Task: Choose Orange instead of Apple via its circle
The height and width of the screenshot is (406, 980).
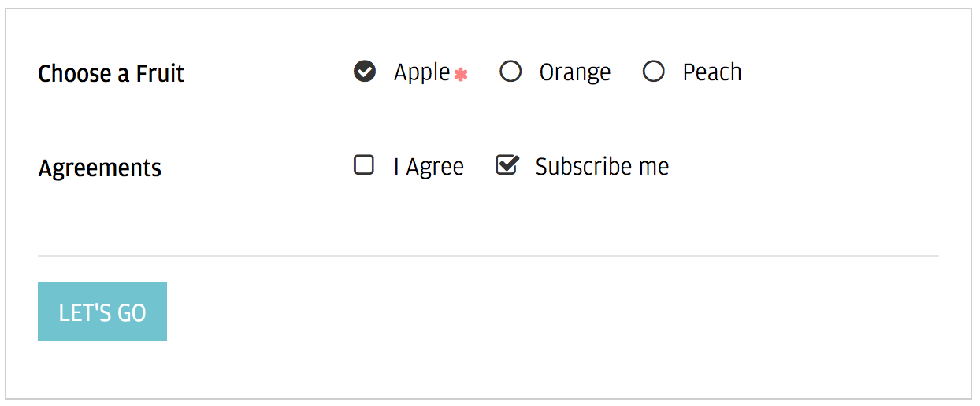Action: click(510, 72)
